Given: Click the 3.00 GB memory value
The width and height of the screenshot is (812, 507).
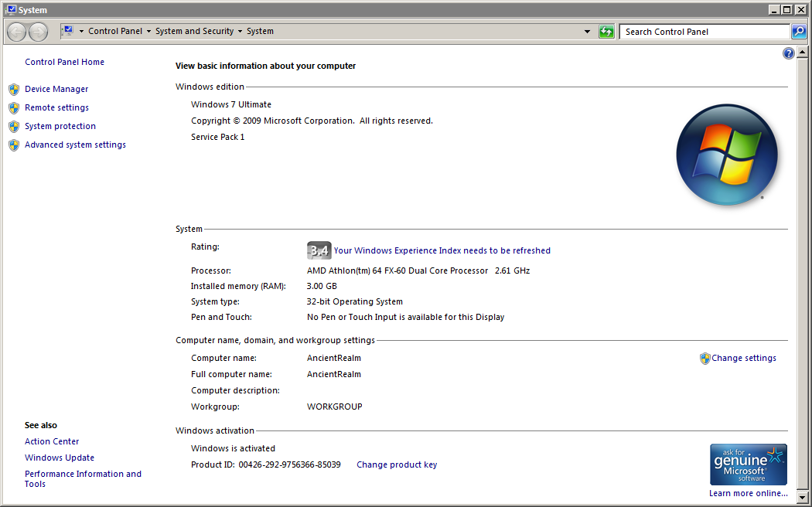Looking at the screenshot, I should tap(322, 286).
